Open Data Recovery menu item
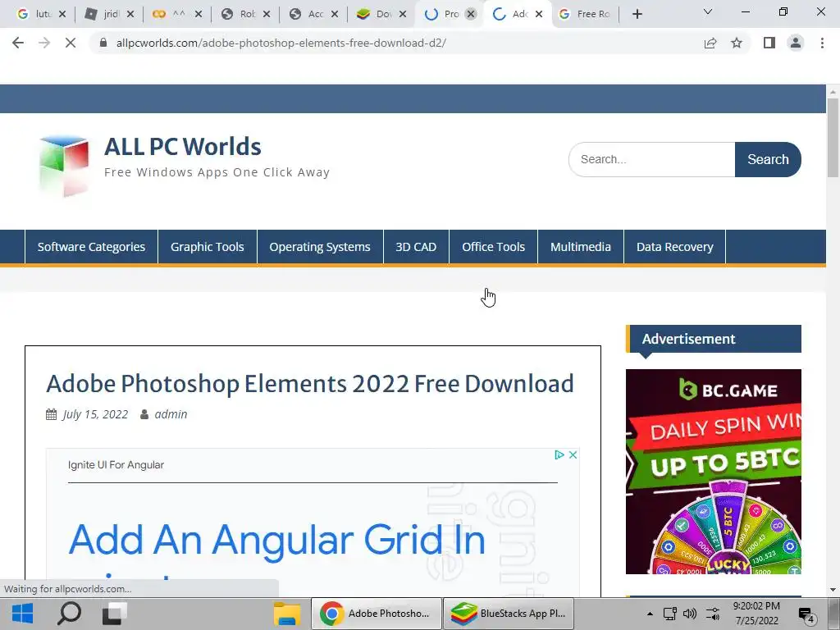840x630 pixels. coord(675,247)
